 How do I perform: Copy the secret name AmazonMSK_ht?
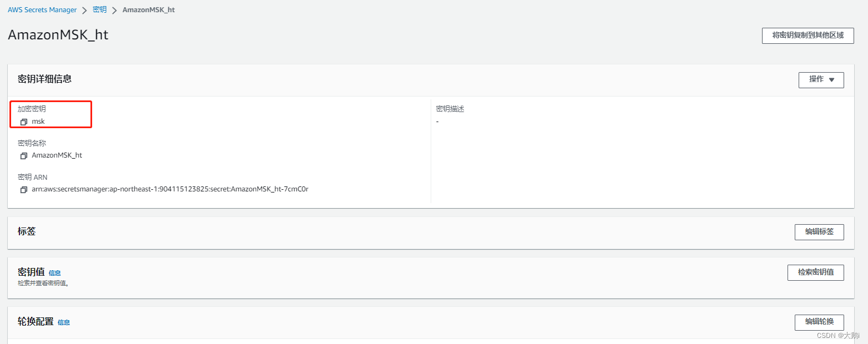[24, 156]
